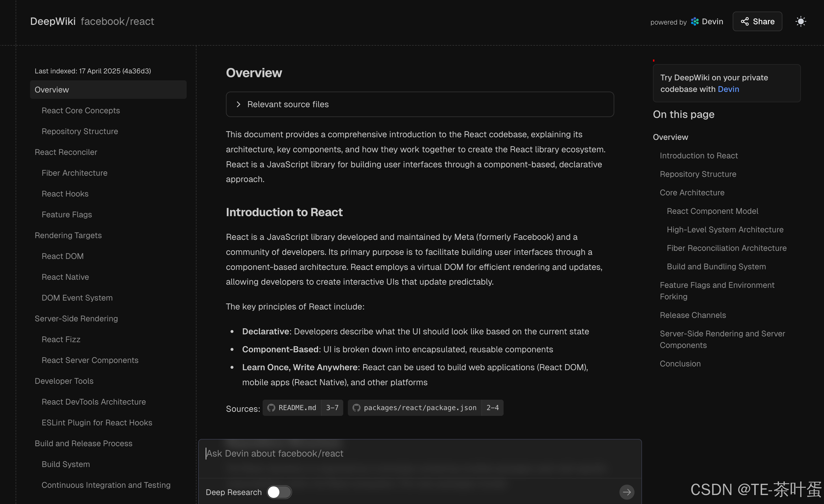Viewport: 824px width, 504px height.
Task: Collapse the chevron on Relevant source files
Action: click(x=238, y=104)
